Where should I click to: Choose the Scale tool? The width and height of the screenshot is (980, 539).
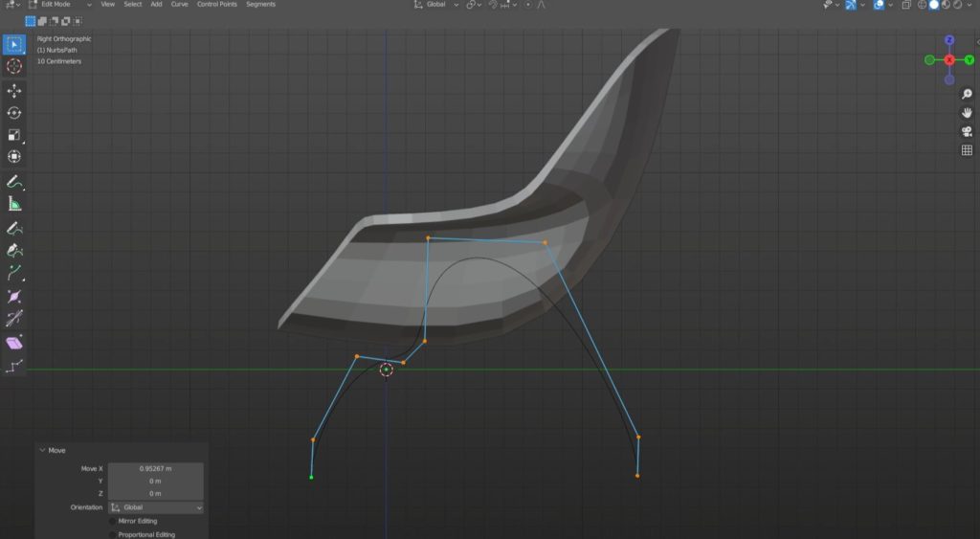pos(14,135)
